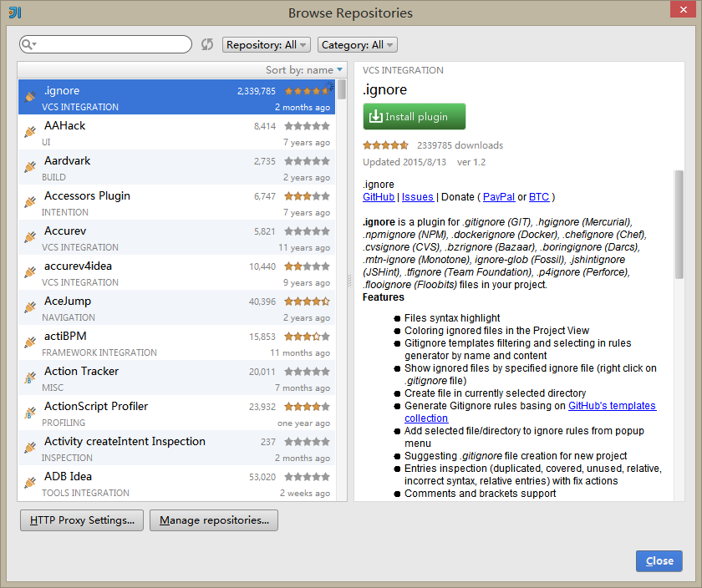Open the Sort by: name dropdown

(304, 70)
